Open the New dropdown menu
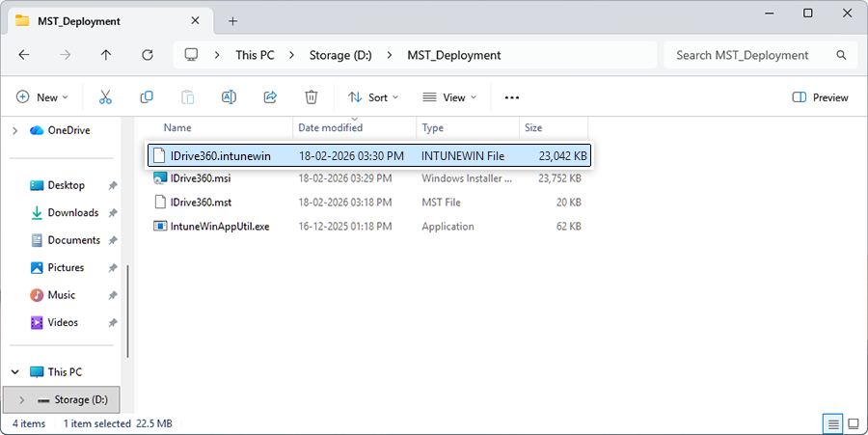The image size is (868, 435). [x=42, y=97]
